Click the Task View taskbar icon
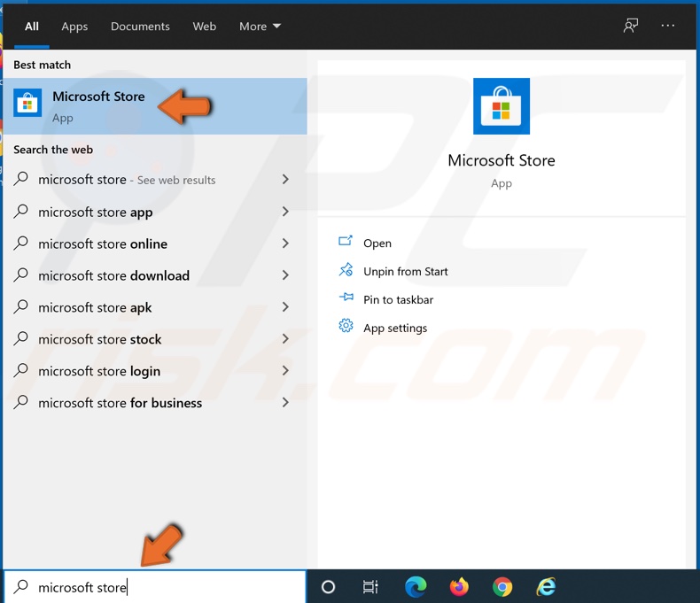Image resolution: width=700 pixels, height=603 pixels. pyautogui.click(x=371, y=586)
